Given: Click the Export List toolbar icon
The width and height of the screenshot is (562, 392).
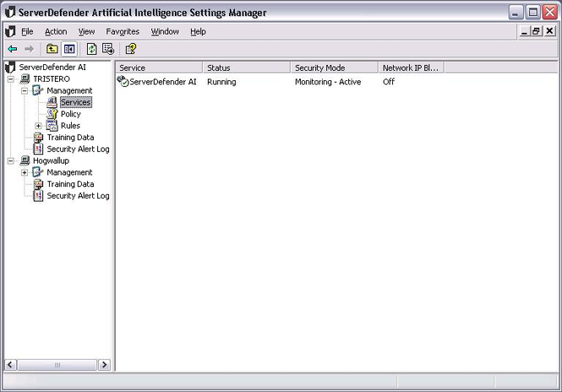Looking at the screenshot, I should coord(108,49).
